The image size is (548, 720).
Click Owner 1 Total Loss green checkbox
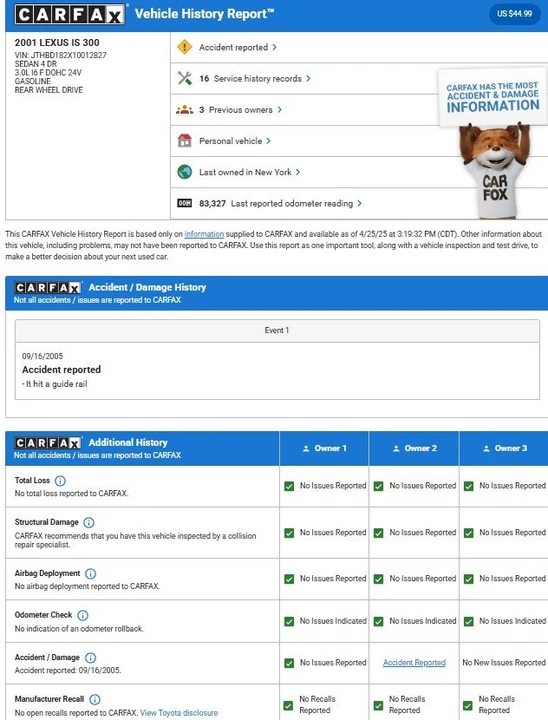click(289, 486)
